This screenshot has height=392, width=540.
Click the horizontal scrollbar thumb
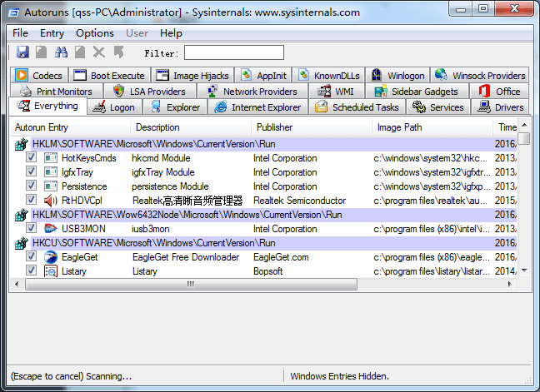(191, 284)
